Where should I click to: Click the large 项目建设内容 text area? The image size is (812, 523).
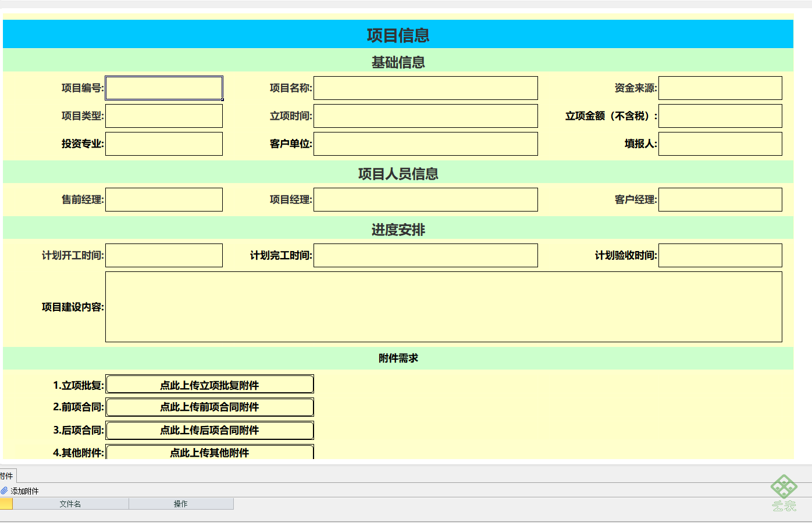point(444,307)
